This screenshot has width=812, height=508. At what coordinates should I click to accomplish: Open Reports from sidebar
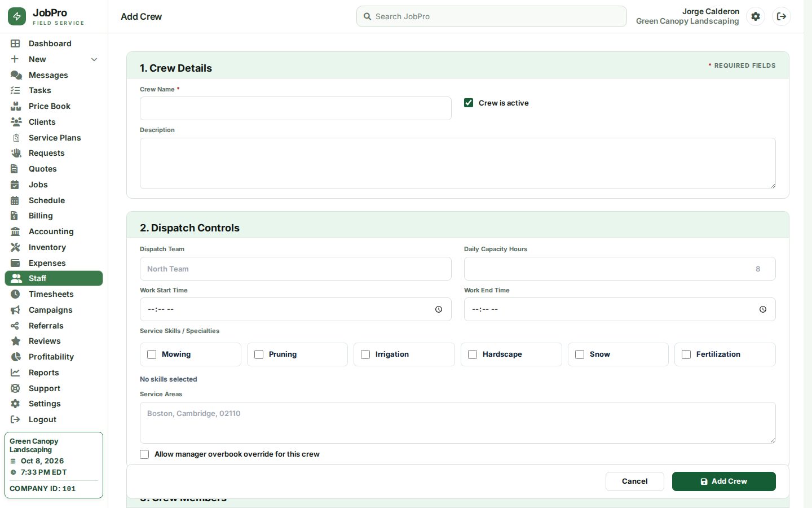pyautogui.click(x=54, y=373)
